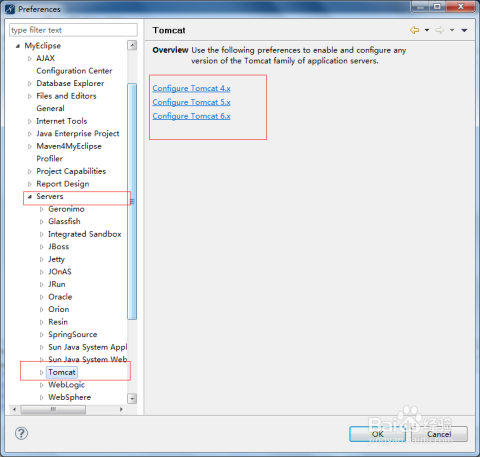Select Profiler in the tree
Screen dimensions: 480x457
[49, 159]
